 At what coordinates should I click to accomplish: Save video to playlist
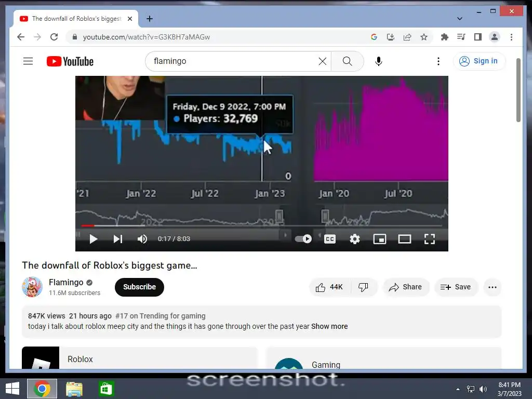point(456,287)
